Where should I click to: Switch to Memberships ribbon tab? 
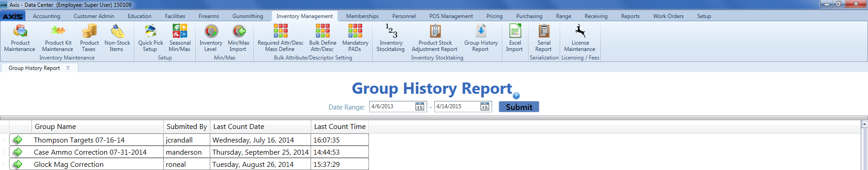363,16
